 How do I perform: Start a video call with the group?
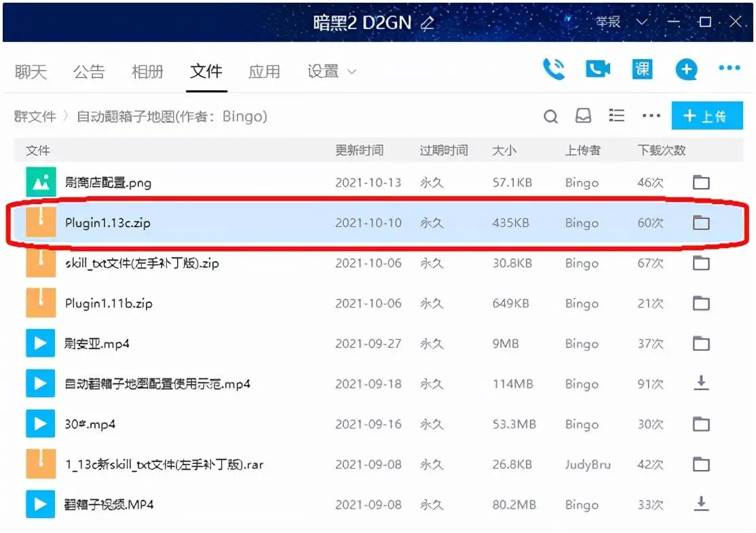point(597,69)
